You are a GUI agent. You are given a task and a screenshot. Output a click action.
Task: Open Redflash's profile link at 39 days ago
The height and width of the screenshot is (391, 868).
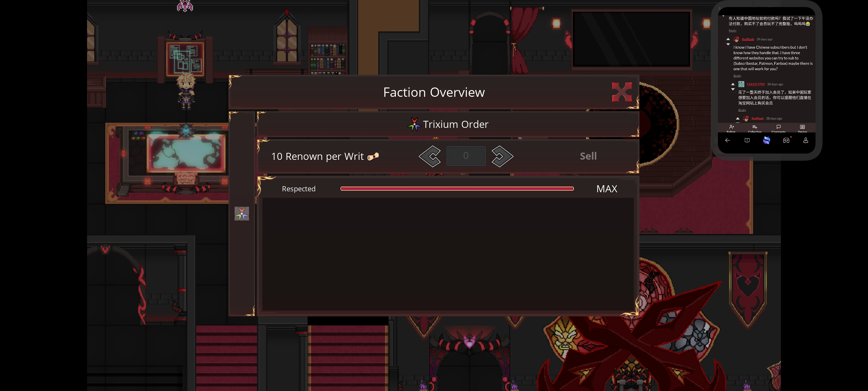pos(748,39)
